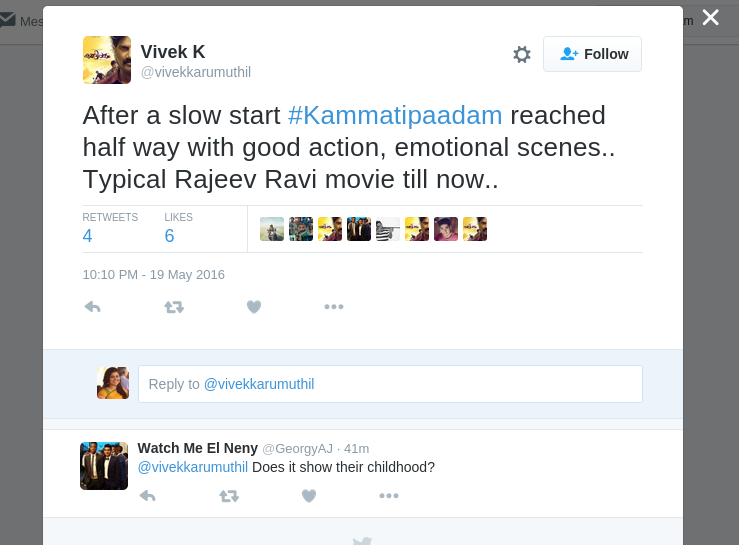
Task: View the 6 likes count
Action: pyautogui.click(x=170, y=236)
